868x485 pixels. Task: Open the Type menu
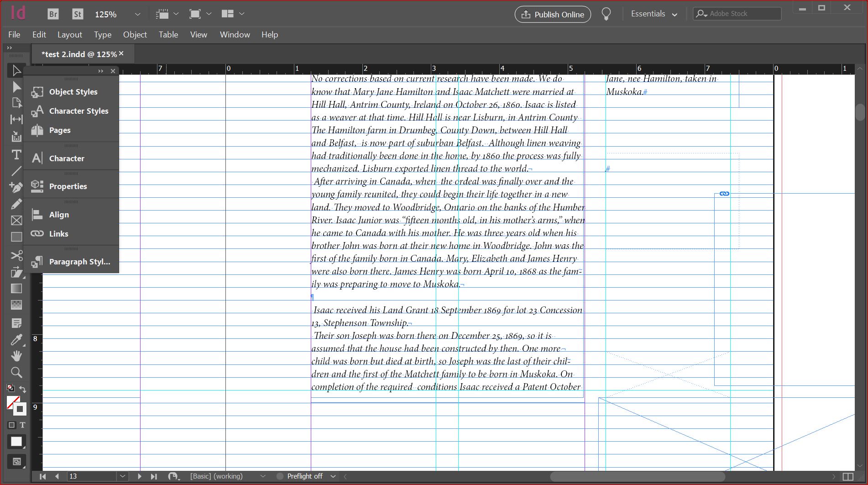(x=103, y=35)
